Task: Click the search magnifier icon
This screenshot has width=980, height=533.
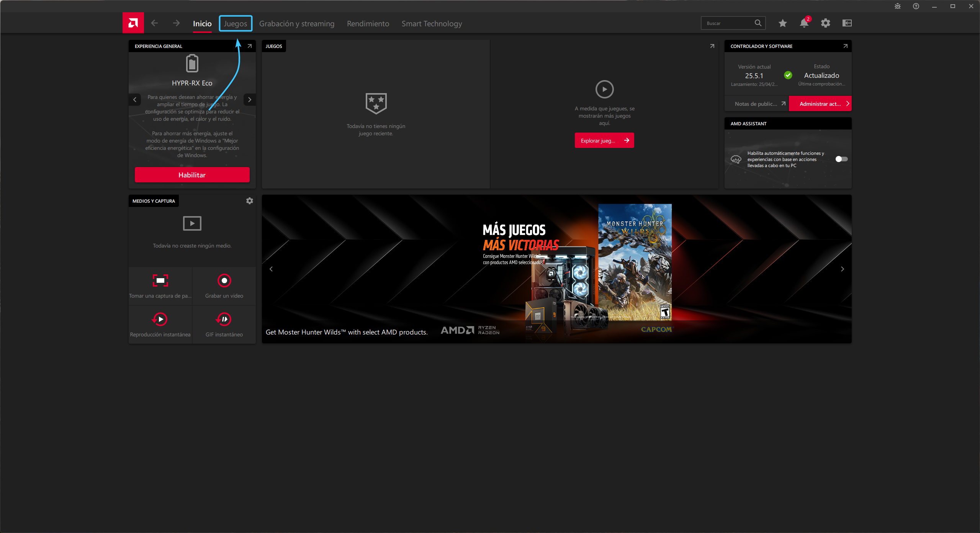Action: pyautogui.click(x=758, y=23)
